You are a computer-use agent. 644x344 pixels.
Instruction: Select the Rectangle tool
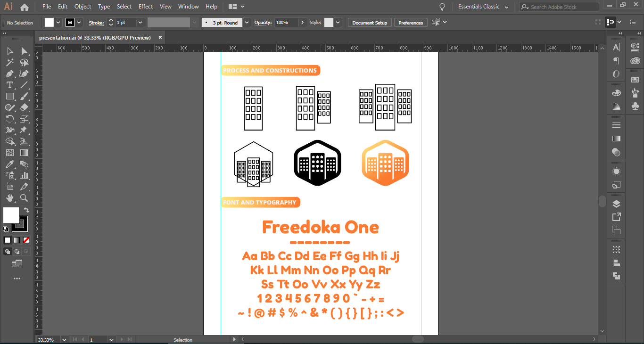tap(9, 96)
